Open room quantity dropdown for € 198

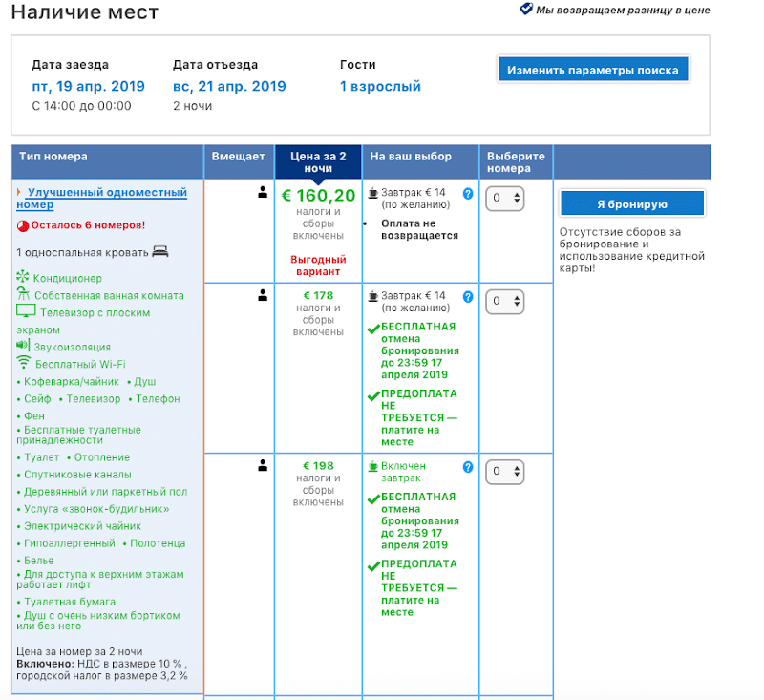pos(505,472)
